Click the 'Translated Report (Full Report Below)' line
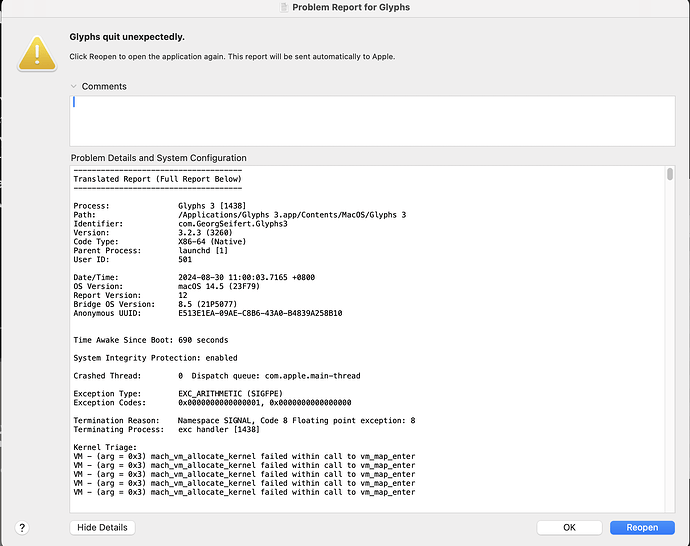 click(x=158, y=179)
